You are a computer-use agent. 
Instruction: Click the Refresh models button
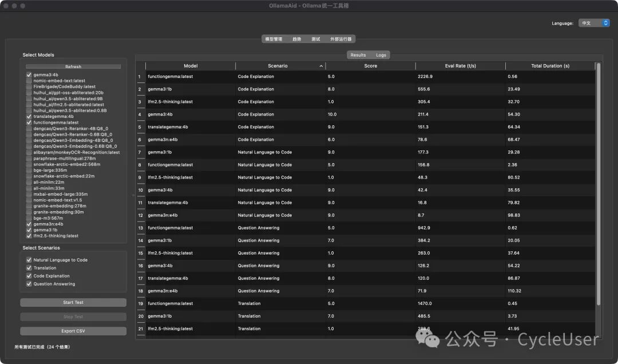click(x=73, y=66)
